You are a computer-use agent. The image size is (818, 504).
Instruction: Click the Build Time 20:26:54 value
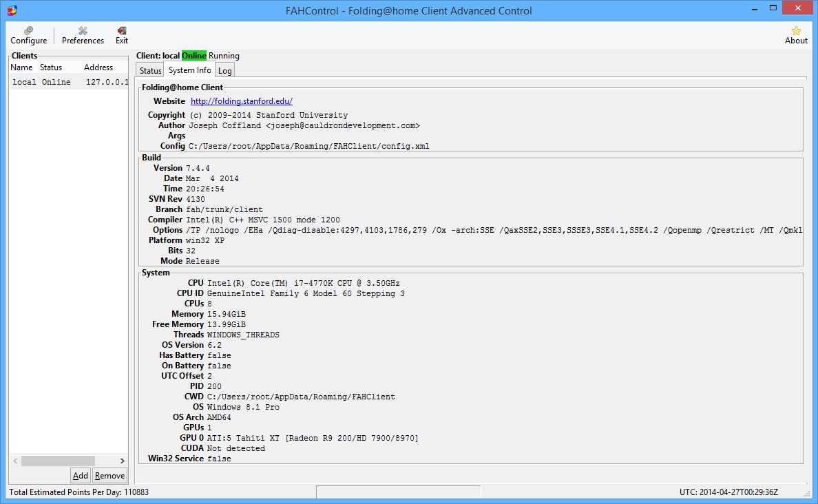[x=205, y=189]
